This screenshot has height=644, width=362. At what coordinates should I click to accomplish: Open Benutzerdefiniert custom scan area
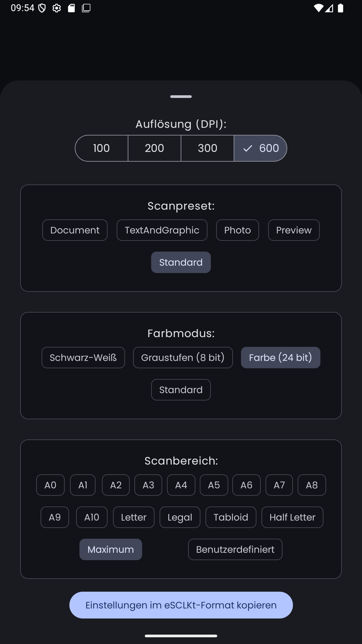pyautogui.click(x=235, y=549)
